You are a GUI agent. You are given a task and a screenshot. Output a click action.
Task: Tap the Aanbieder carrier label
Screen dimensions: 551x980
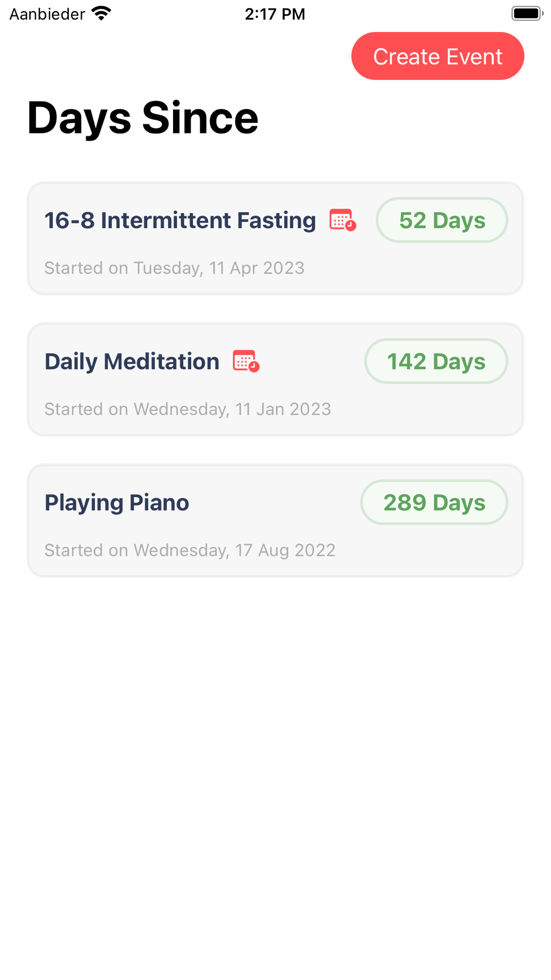click(47, 14)
